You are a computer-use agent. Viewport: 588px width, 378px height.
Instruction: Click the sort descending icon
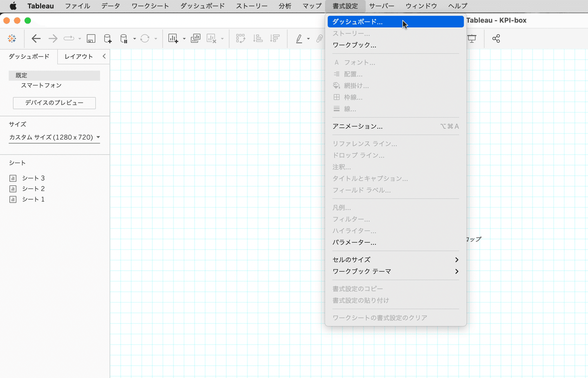tap(275, 39)
